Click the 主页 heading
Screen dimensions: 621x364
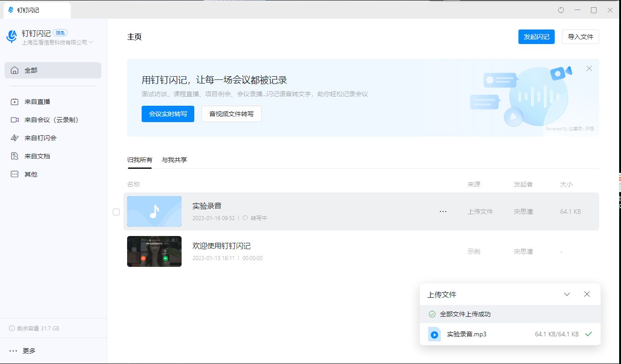coord(134,37)
